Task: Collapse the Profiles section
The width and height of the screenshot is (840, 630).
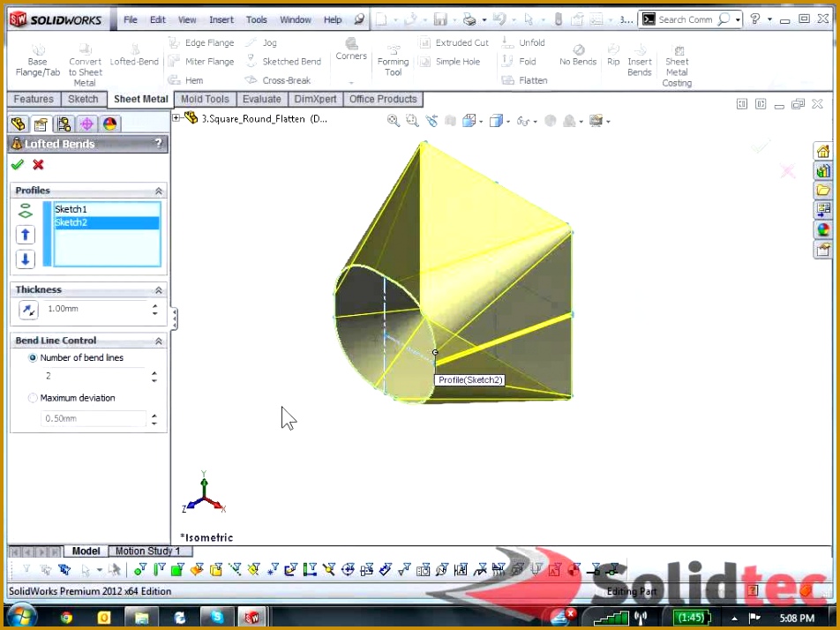Action: click(x=159, y=191)
